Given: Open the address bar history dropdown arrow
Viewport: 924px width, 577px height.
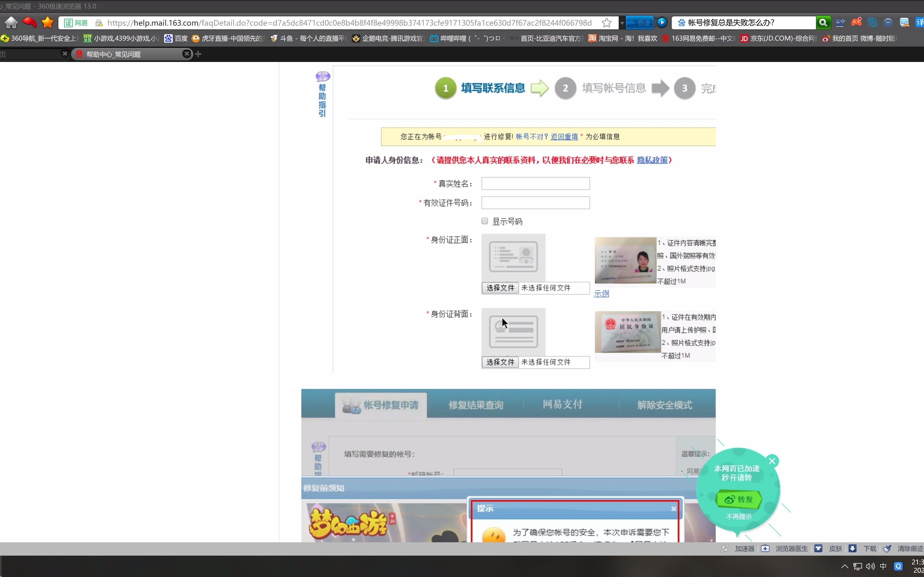Looking at the screenshot, I should (x=622, y=22).
